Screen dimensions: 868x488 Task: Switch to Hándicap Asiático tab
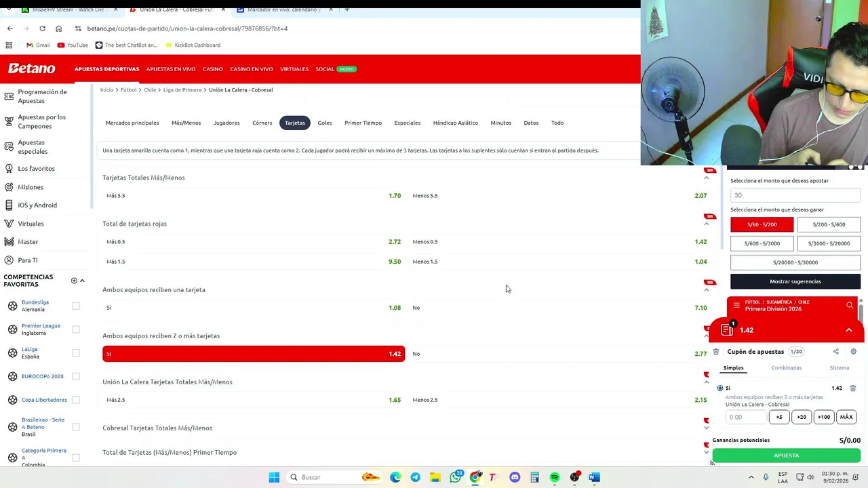456,123
